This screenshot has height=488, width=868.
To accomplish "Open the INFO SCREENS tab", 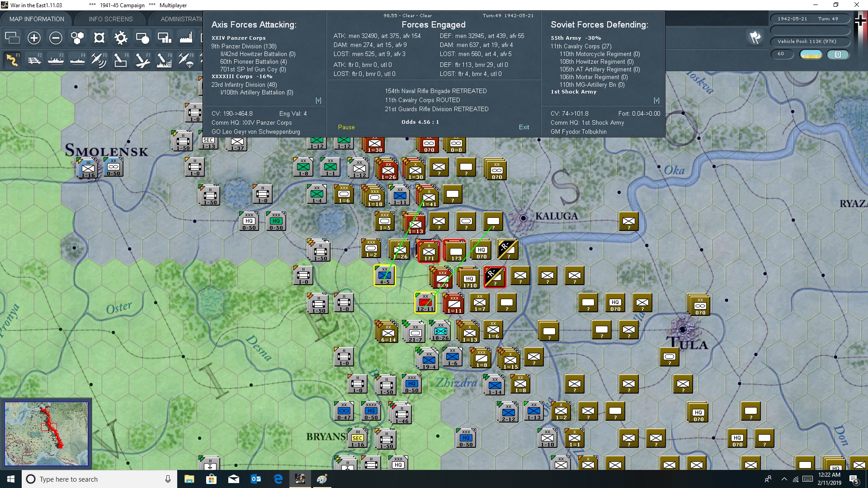I will 111,19.
